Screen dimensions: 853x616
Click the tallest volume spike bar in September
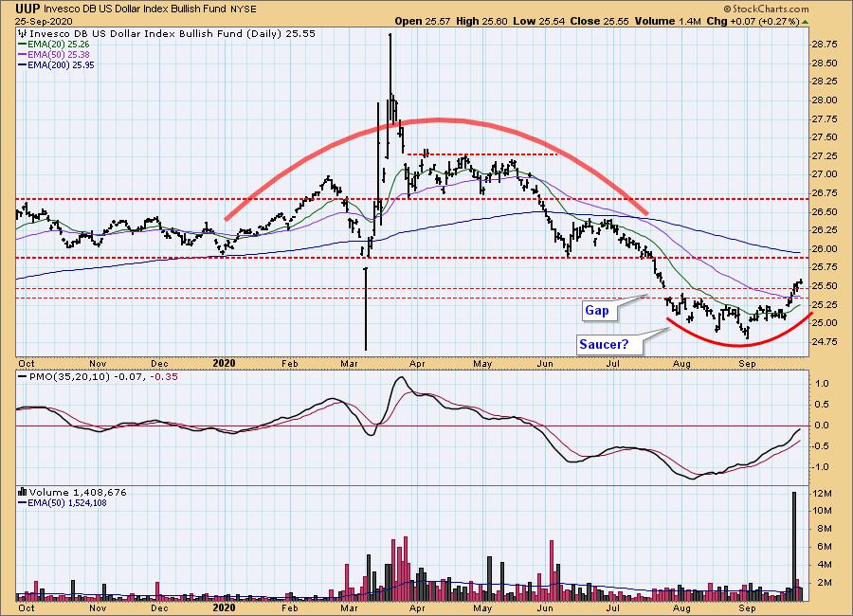point(794,546)
